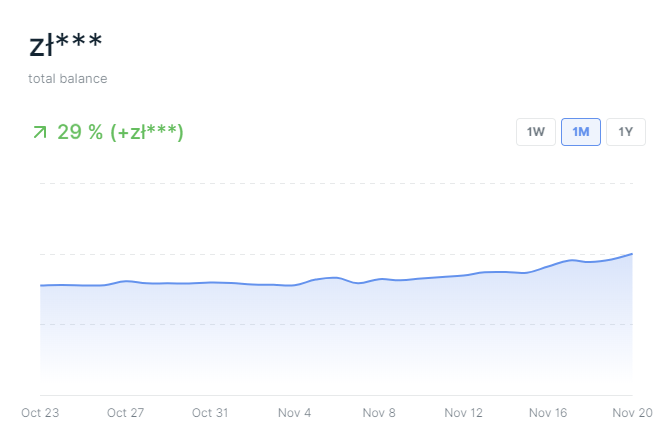Select the Nov 12 date marker
672x435 pixels.
click(463, 412)
